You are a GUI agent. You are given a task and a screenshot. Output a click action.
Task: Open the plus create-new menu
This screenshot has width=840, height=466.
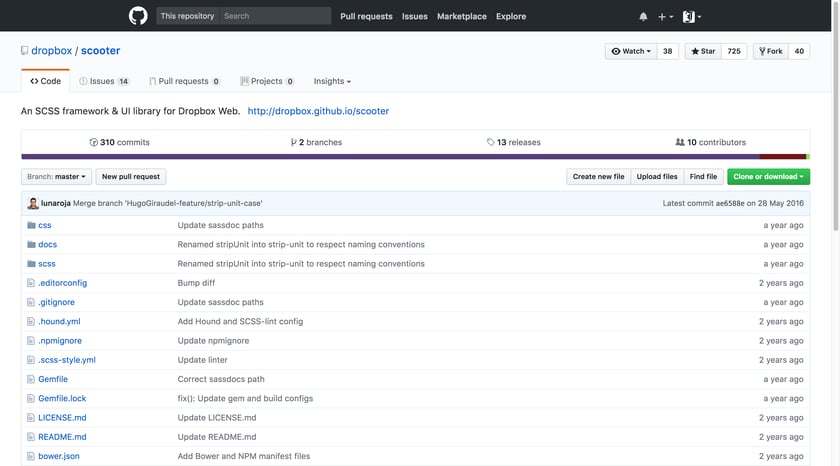pos(665,17)
